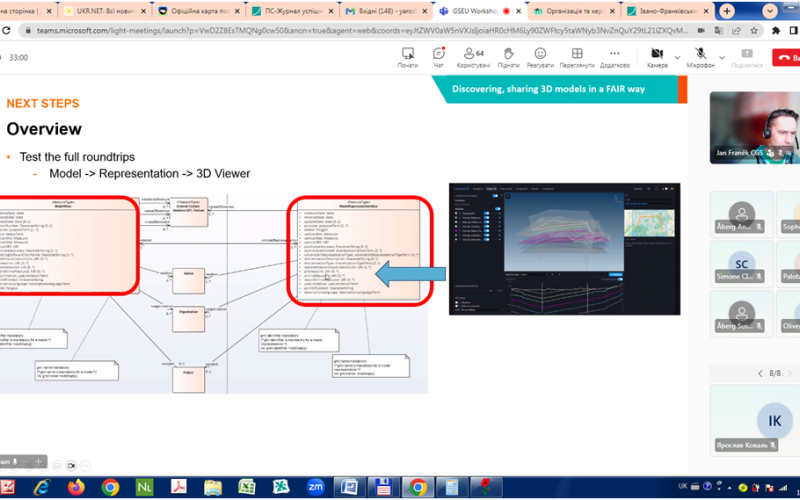The image size is (800, 500).
Task: Click the camera icon below the shared slide
Action: tap(71, 466)
